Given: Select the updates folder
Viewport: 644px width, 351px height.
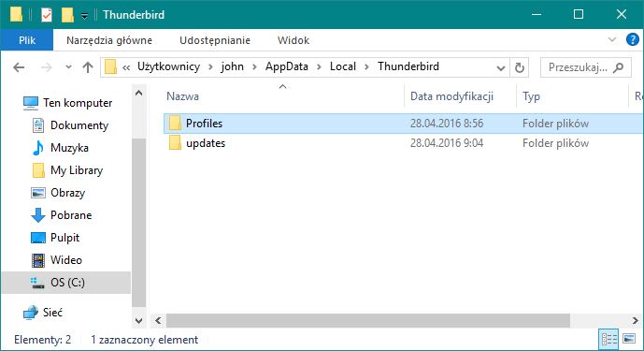Looking at the screenshot, I should [206, 143].
